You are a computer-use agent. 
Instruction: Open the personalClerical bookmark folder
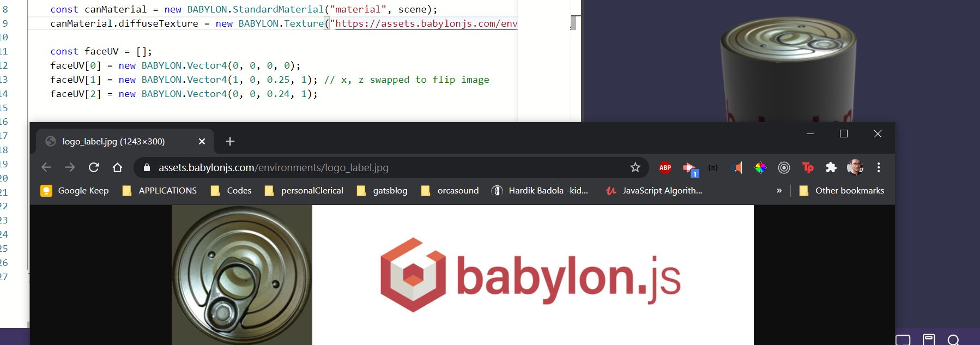pyautogui.click(x=304, y=190)
